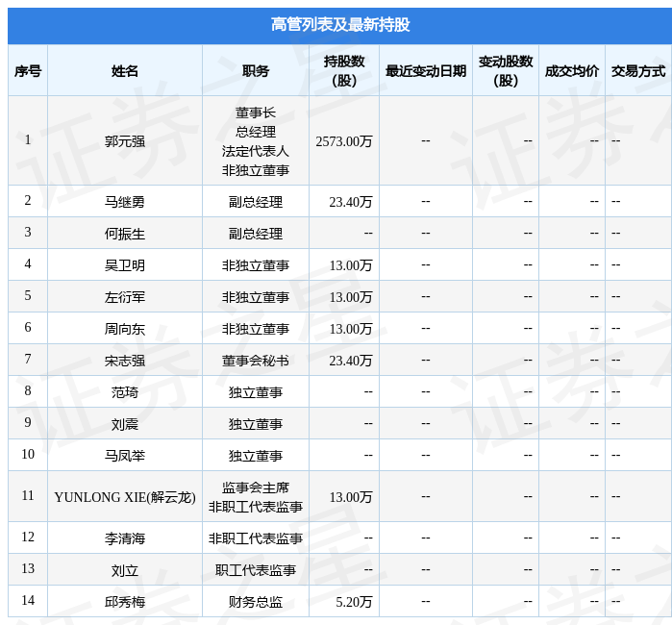
Task: Select the 序号 column header
Action: point(28,71)
